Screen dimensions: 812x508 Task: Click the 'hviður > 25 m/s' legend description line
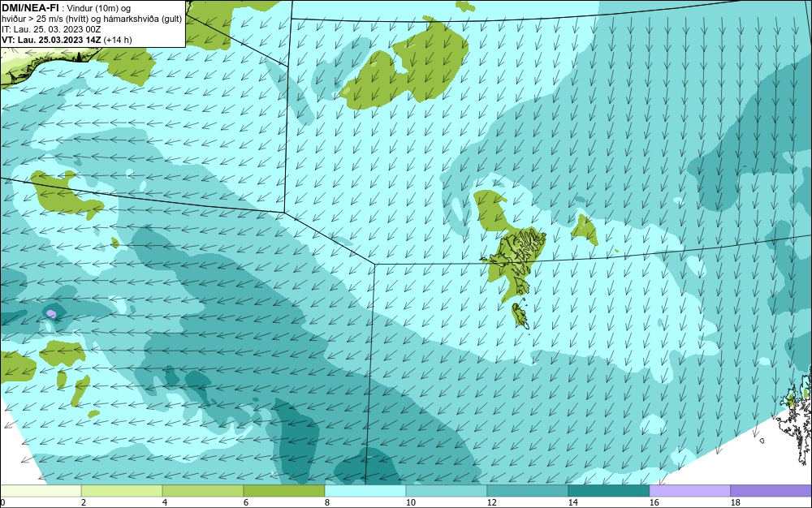pyautogui.click(x=92, y=19)
